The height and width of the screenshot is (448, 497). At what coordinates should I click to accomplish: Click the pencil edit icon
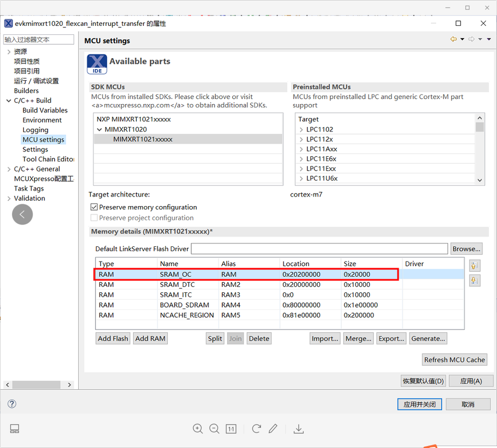(273, 429)
